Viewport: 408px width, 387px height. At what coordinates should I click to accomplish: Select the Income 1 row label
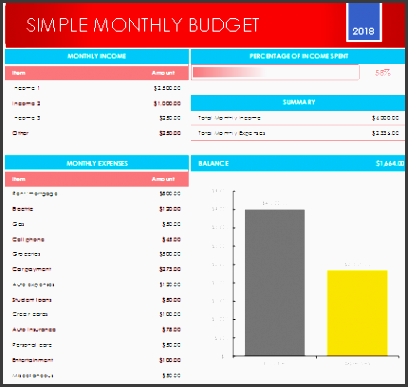[x=27, y=88]
